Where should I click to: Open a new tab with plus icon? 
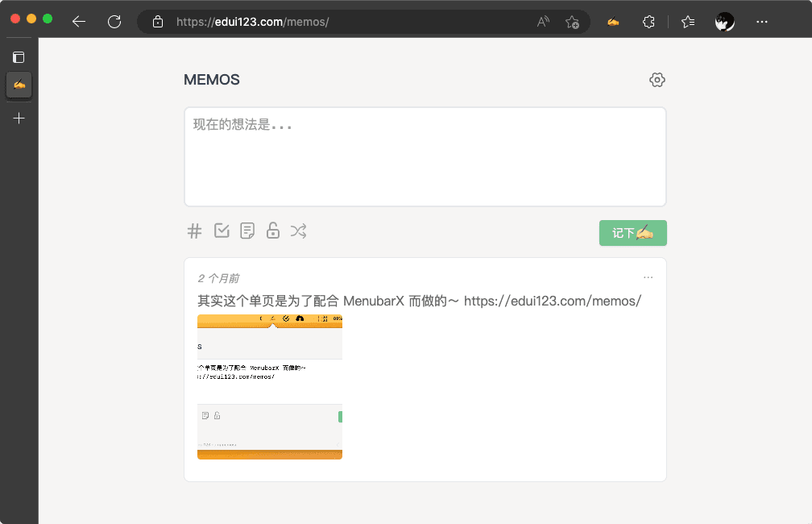coord(19,119)
